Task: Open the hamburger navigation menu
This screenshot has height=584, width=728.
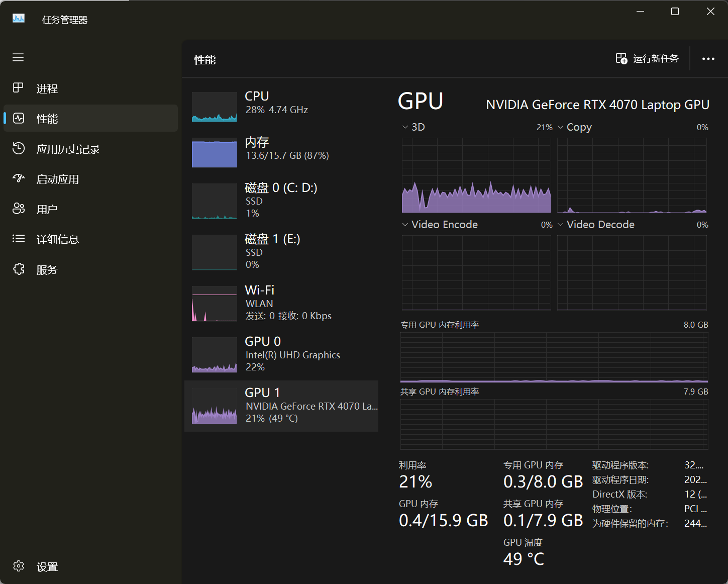Action: click(18, 57)
